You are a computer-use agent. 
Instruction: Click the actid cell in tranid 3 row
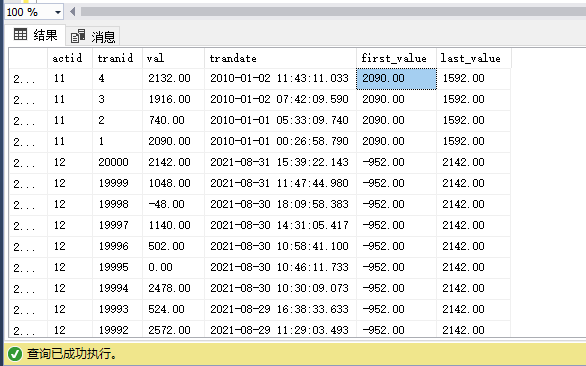70,100
